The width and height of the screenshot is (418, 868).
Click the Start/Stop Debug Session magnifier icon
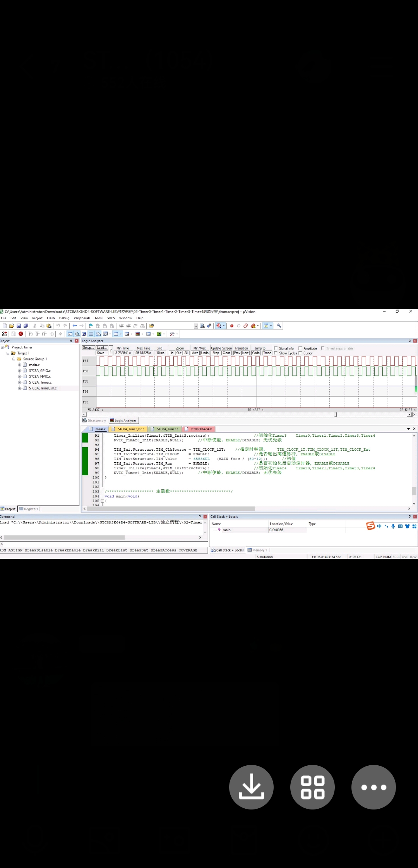[219, 326]
